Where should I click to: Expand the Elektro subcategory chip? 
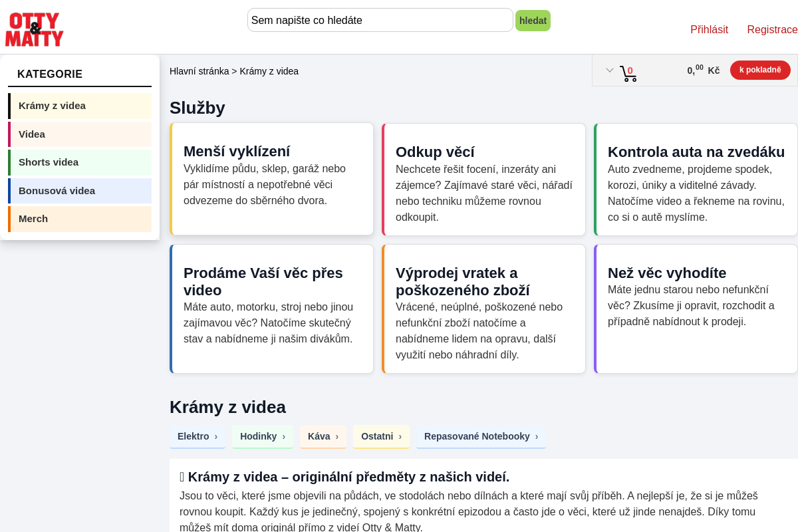click(198, 437)
